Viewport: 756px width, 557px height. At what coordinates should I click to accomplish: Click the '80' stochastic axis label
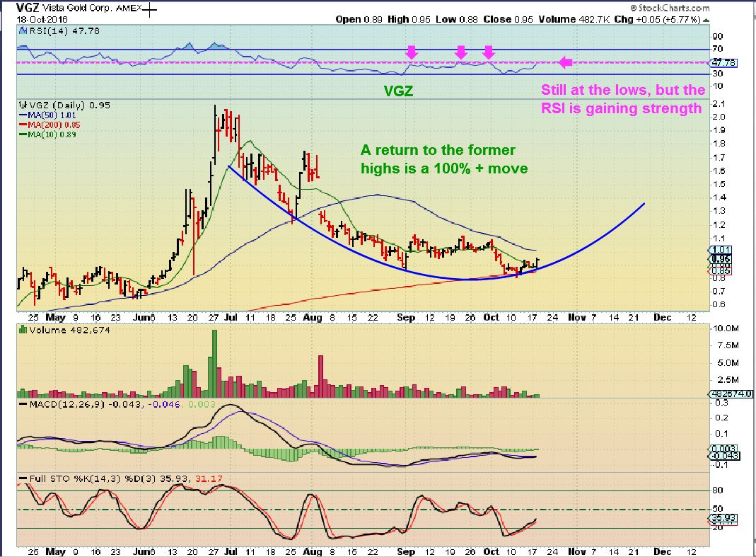coord(718,490)
